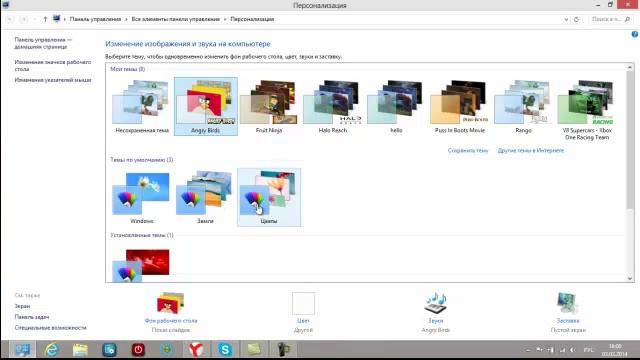
Task: Click Все элементы панели управления breadcrumb
Action: [x=176, y=19]
